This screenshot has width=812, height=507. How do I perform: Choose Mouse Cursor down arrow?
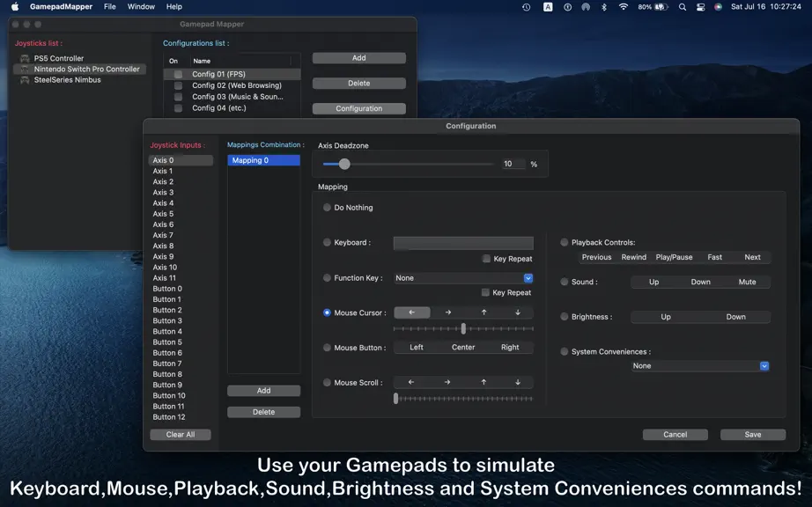(517, 312)
